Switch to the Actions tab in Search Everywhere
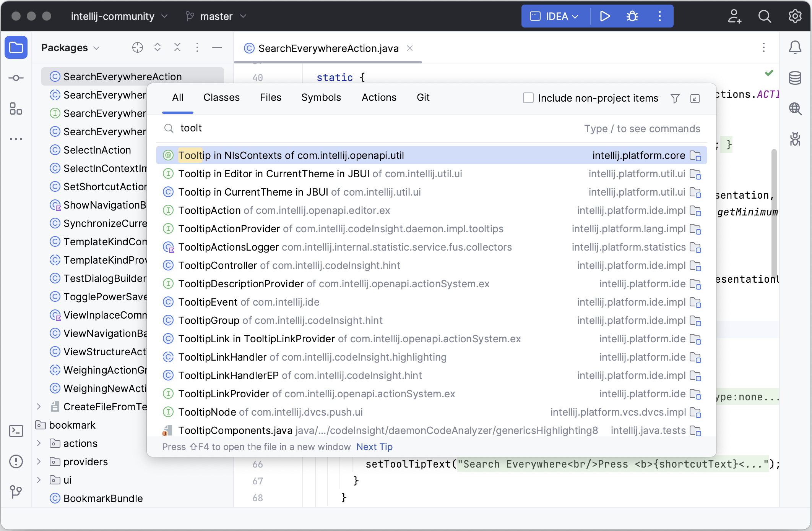The image size is (812, 531). tap(379, 97)
